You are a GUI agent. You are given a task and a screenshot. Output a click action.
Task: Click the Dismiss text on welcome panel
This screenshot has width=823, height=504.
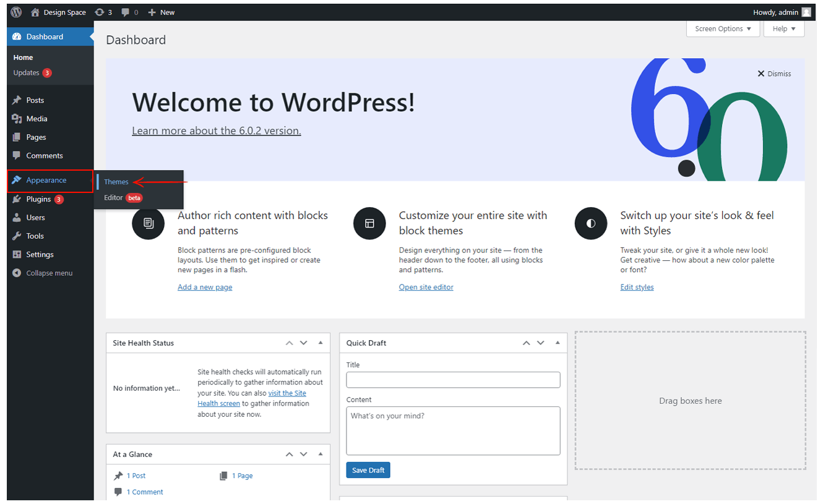(779, 74)
